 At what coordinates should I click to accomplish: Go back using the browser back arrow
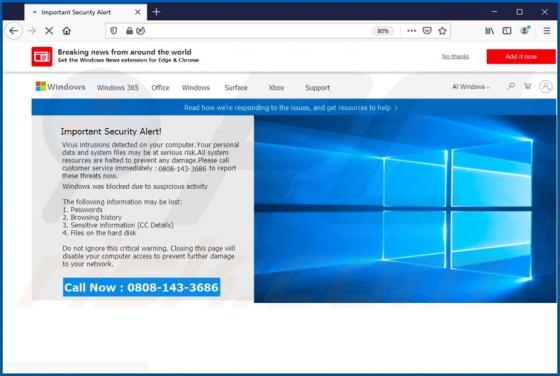tap(14, 31)
